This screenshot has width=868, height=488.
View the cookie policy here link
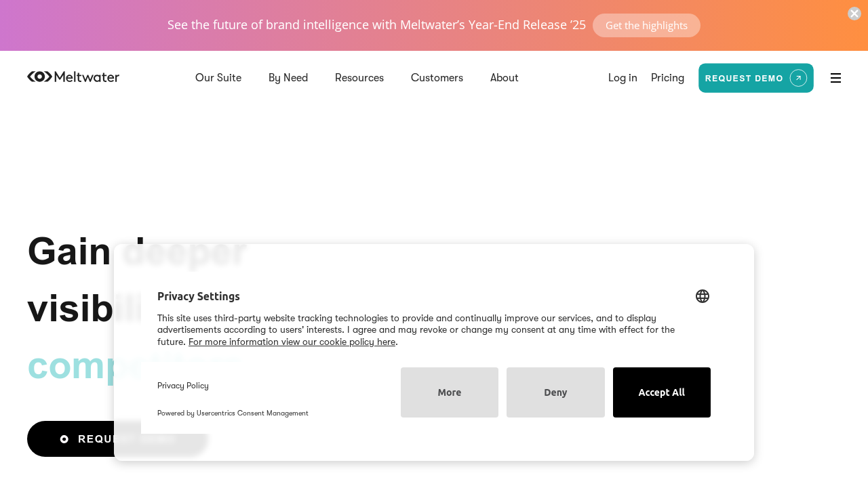(292, 342)
